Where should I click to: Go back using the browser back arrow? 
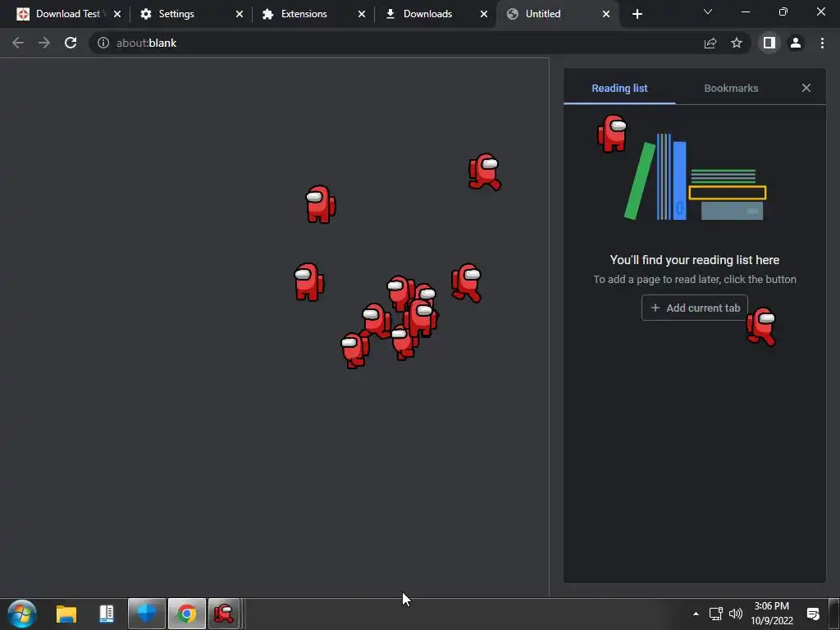tap(18, 43)
